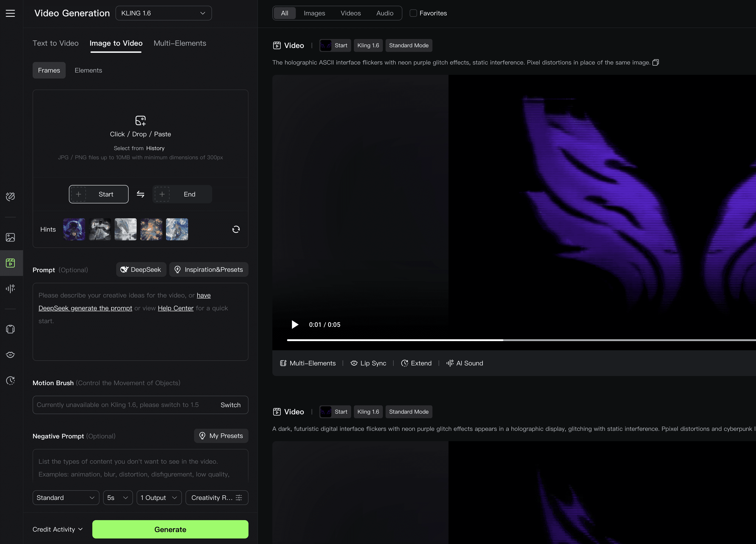The width and height of the screenshot is (756, 544).
Task: Switch to the Image to Video tab
Action: pos(116,43)
